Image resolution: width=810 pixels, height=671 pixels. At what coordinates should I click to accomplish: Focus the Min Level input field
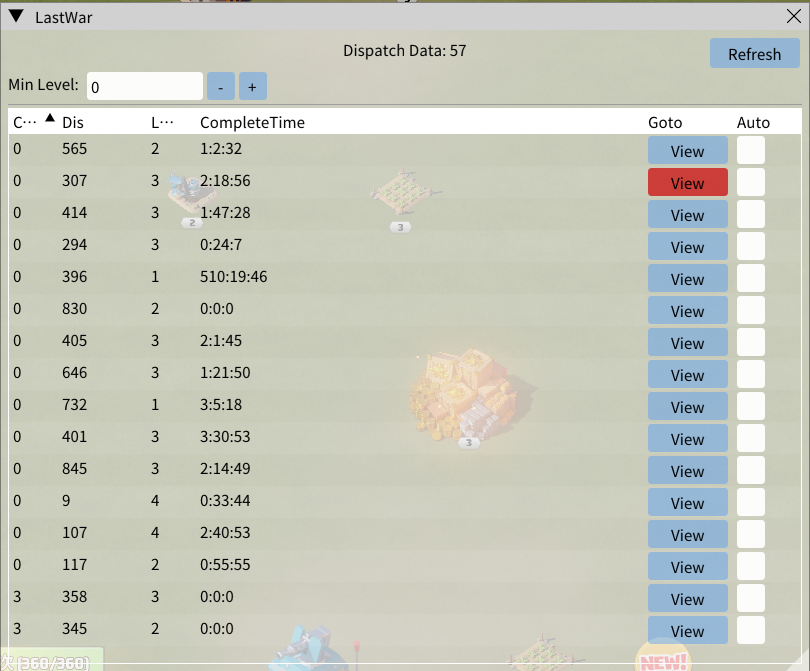[x=144, y=87]
